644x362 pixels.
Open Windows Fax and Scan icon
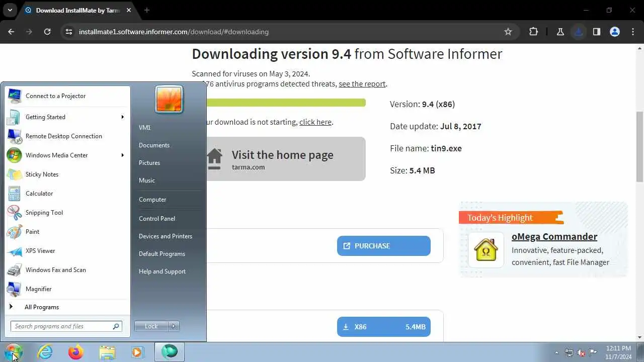14,269
